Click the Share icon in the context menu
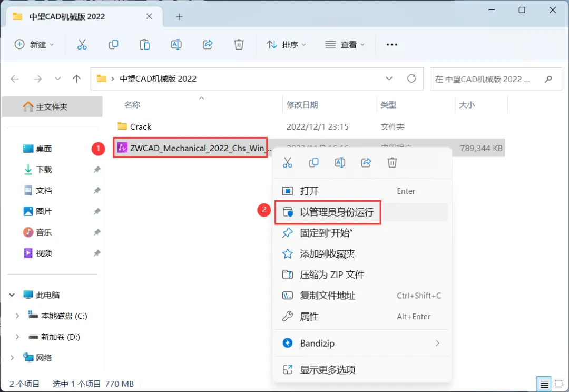 [366, 163]
